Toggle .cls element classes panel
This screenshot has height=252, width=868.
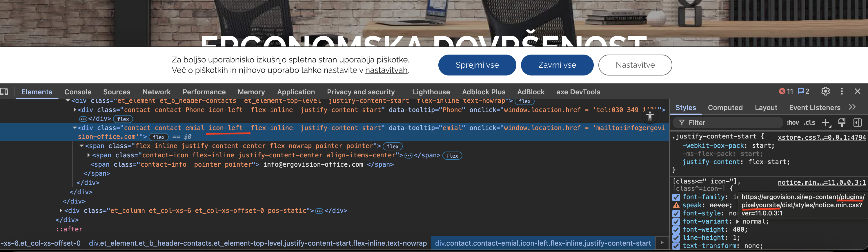pos(809,123)
